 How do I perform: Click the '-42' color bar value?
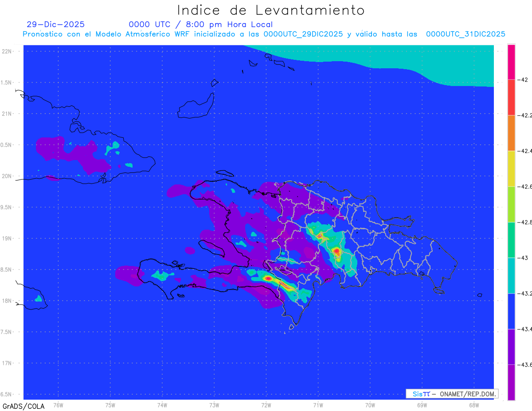pos(524,80)
